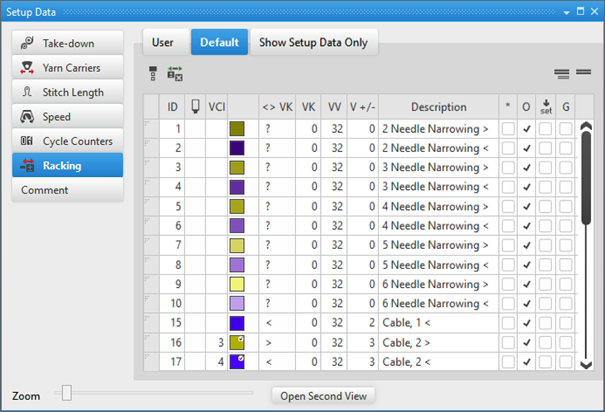Open the Comment section
The image size is (605, 412).
tap(68, 190)
